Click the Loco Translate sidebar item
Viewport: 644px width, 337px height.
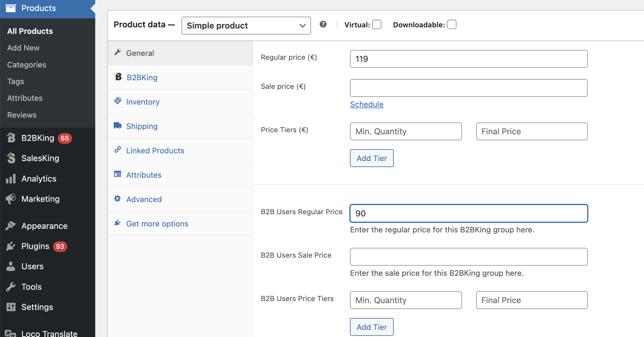48,333
